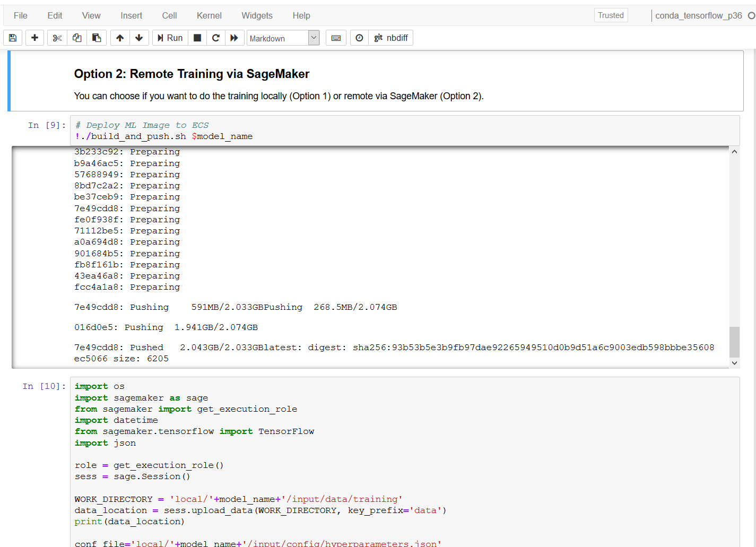Viewport: 756px width, 547px height.
Task: Move selected cell down arrow
Action: click(x=139, y=38)
